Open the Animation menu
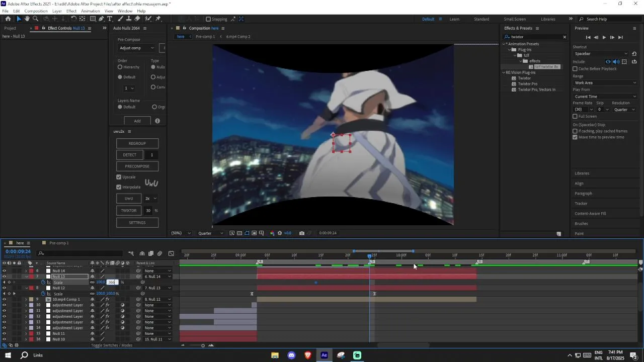The image size is (644, 362). click(x=91, y=11)
